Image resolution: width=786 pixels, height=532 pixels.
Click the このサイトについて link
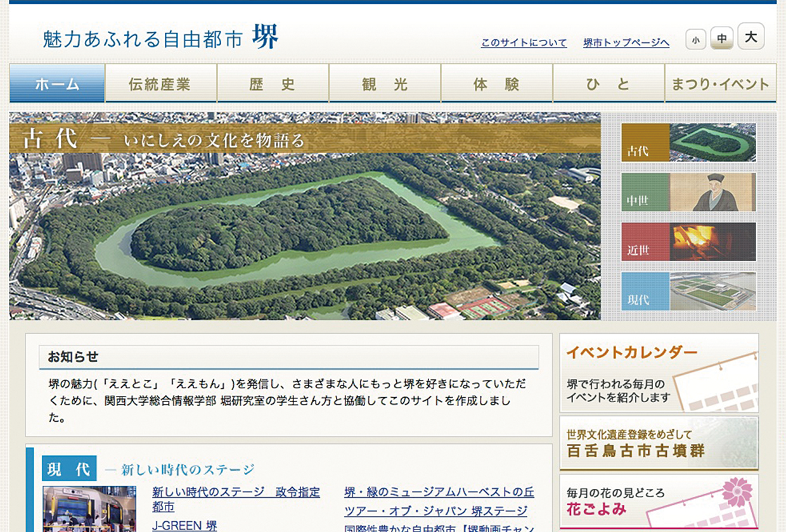pos(524,43)
